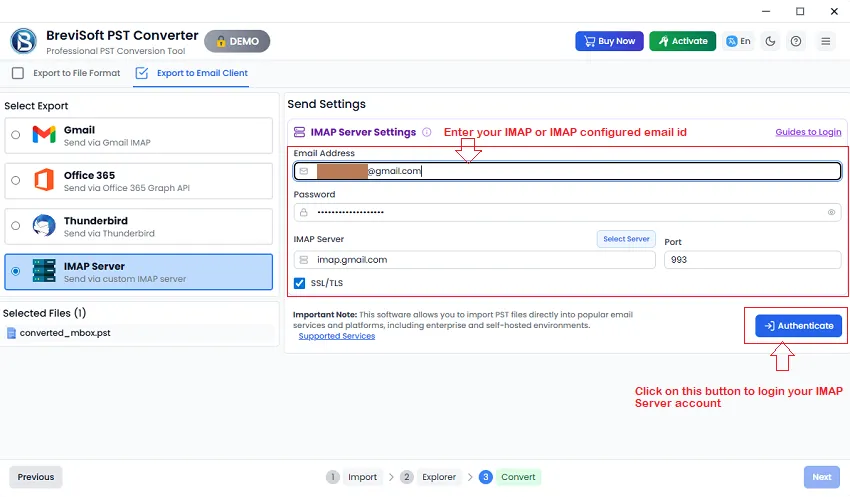850x497 pixels.
Task: Open the hamburger menu icon
Action: pos(826,41)
